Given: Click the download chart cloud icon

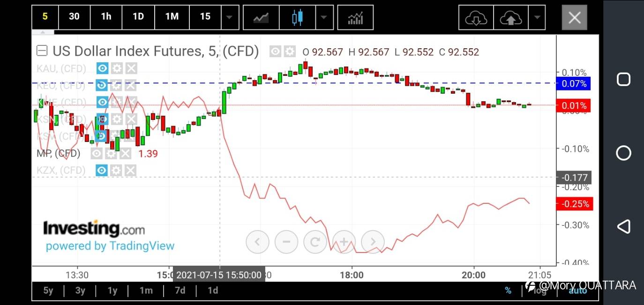Looking at the screenshot, I should (x=476, y=17).
